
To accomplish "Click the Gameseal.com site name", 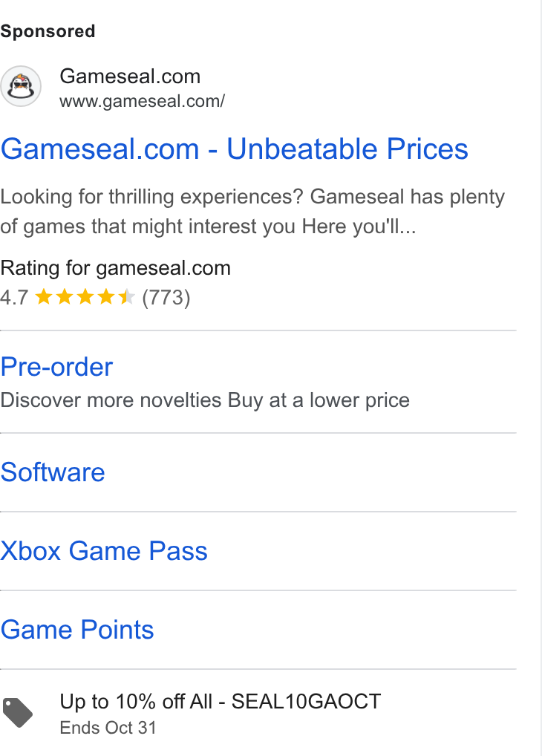I will 130,76.
